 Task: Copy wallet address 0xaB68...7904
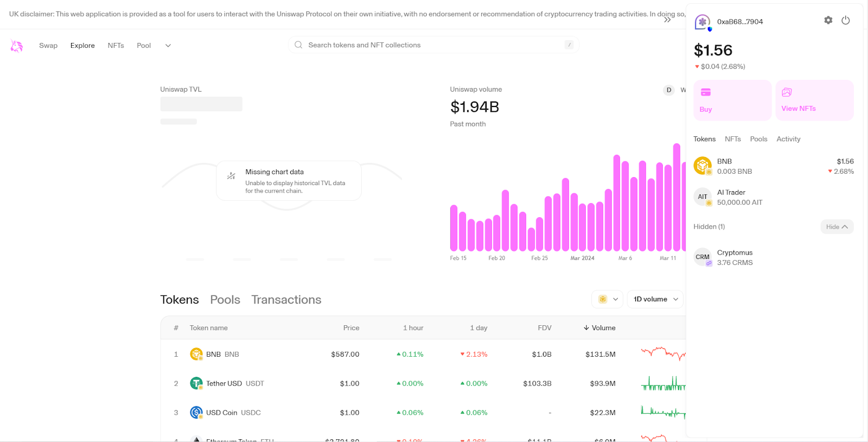(x=740, y=22)
